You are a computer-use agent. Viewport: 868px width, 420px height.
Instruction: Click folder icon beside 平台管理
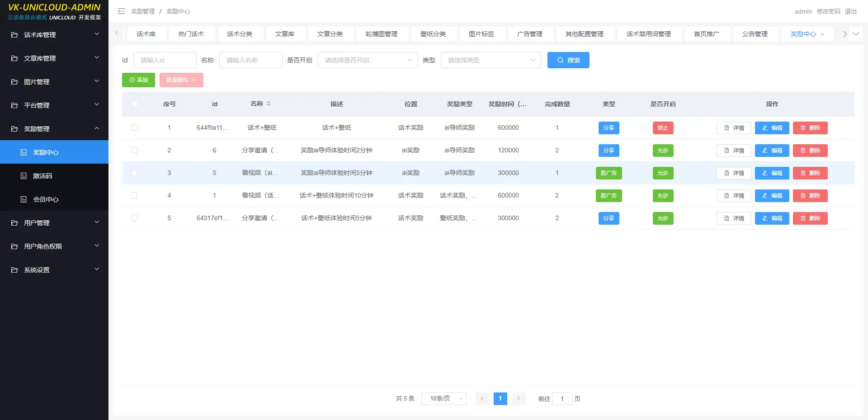(x=14, y=105)
